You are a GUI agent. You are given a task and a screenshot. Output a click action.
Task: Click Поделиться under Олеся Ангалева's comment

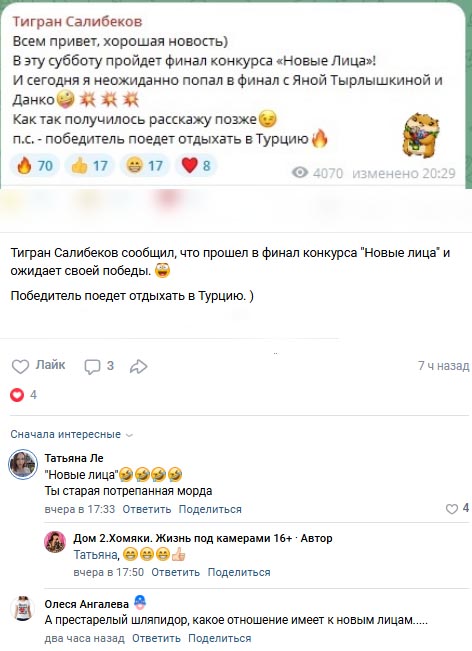pos(220,638)
